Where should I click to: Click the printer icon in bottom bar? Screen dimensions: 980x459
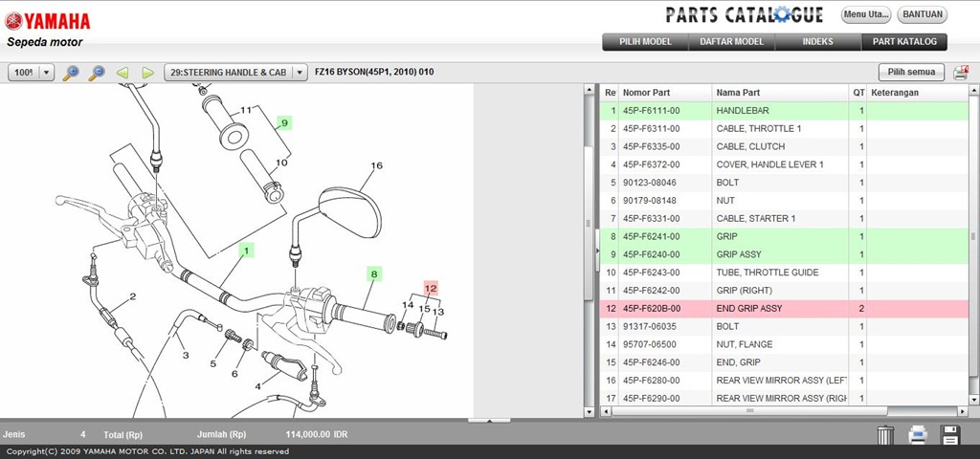(918, 435)
